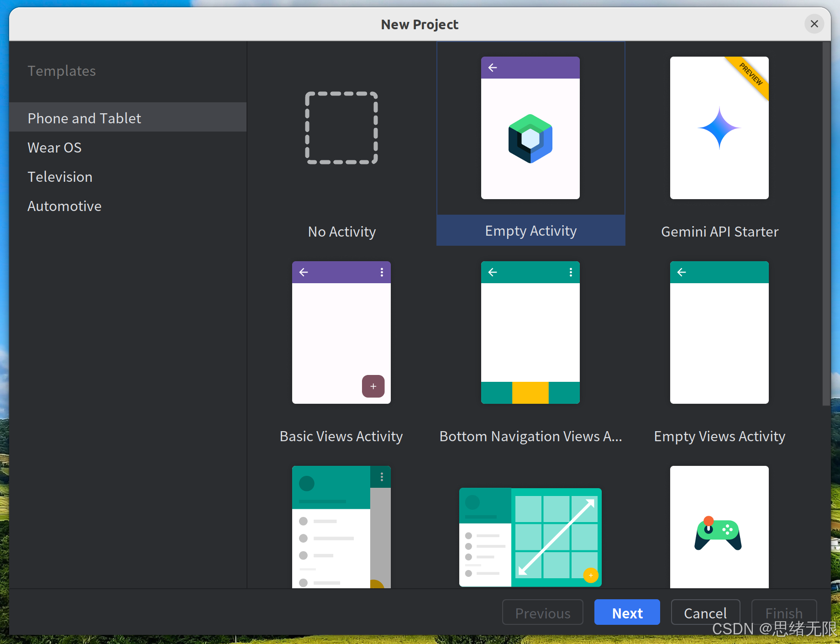The height and width of the screenshot is (644, 840).
Task: Select Phone and Tablet in Templates list
Action: pos(84,117)
